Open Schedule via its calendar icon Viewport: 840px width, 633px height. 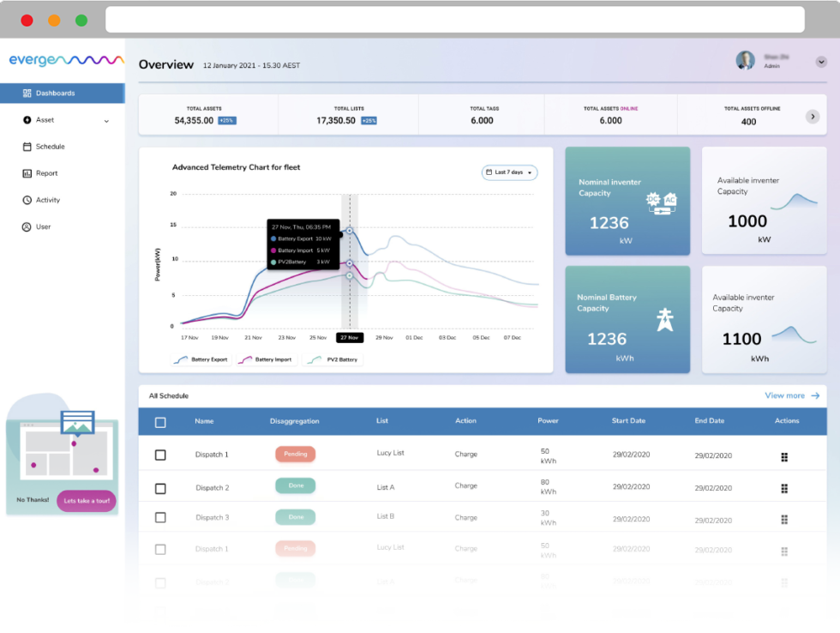coord(28,147)
